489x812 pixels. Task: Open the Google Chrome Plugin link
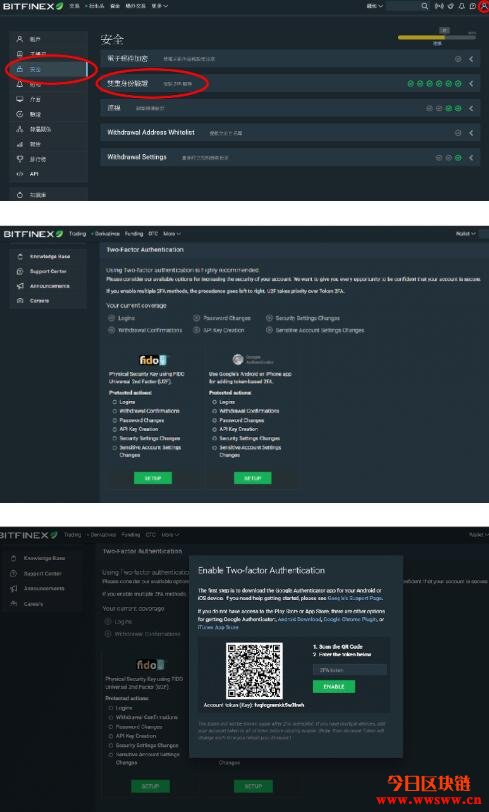point(350,619)
